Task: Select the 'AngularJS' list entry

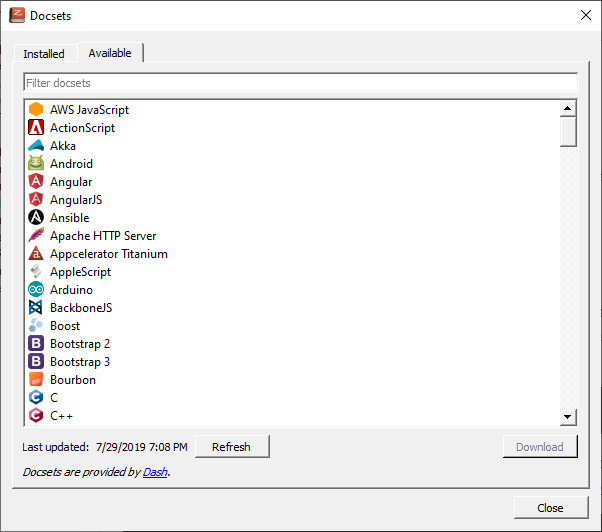Action: point(76,200)
